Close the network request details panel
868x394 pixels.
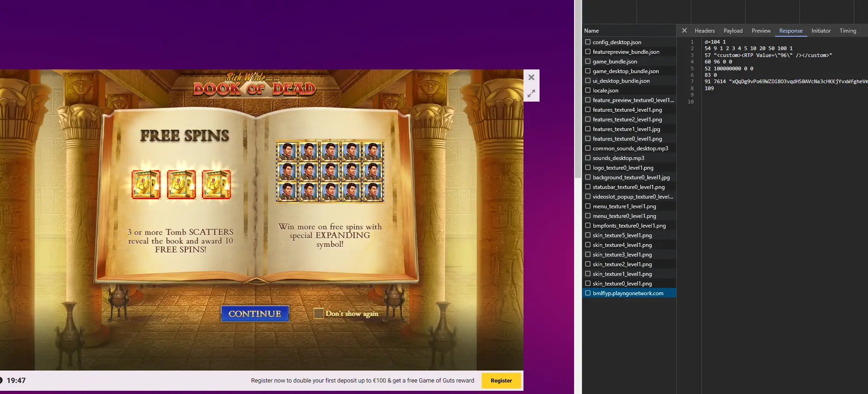[684, 30]
